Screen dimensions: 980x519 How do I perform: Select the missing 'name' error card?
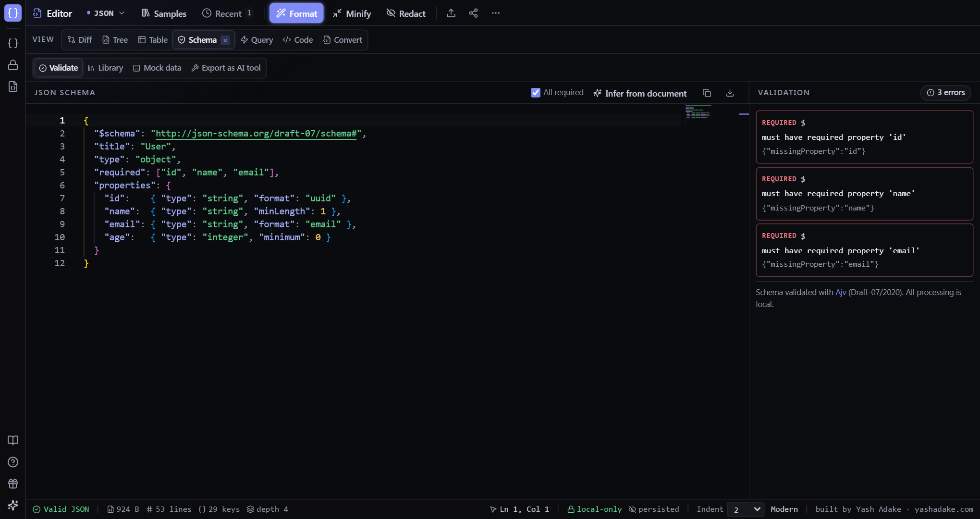point(864,194)
